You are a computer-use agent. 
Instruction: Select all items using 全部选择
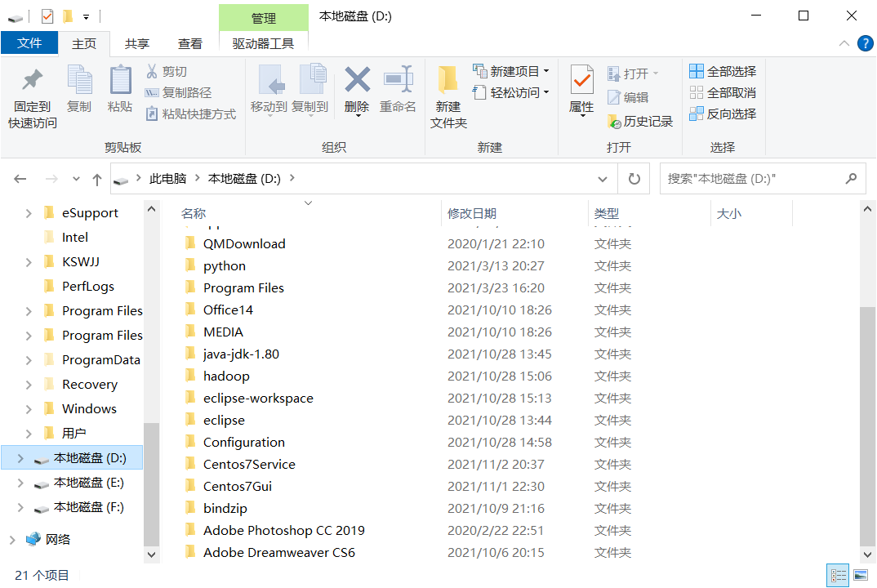722,71
